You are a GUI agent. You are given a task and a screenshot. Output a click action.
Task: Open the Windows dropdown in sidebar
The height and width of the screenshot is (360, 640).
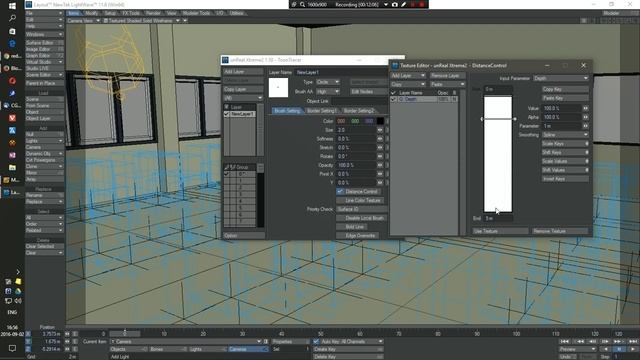tap(44, 34)
